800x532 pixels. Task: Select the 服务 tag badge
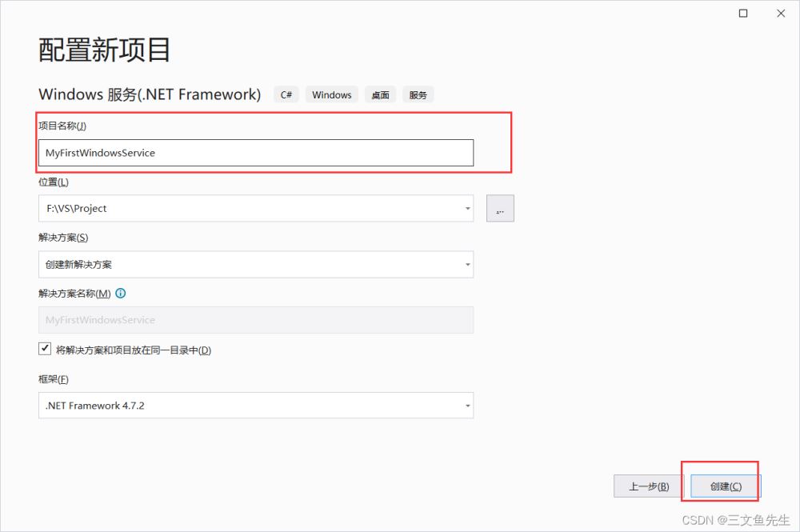pos(418,94)
